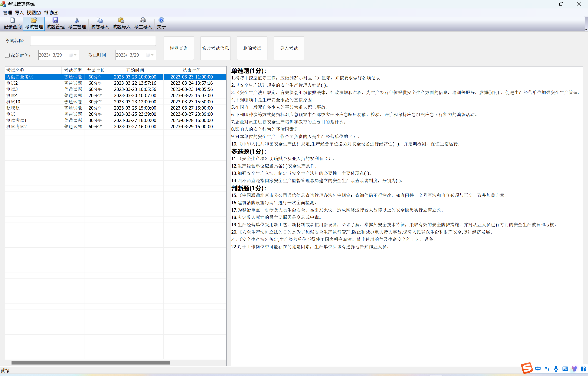The image size is (588, 376).
Task: Open 记录查询 toolbar icon
Action: [12, 23]
